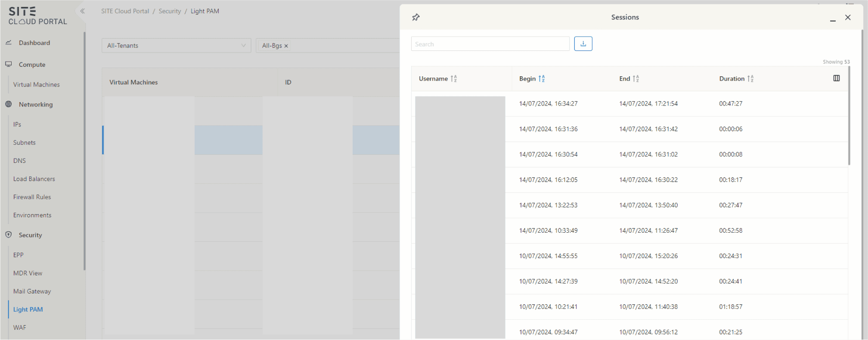Viewport: 868px width, 340px height.
Task: Focus the Sessions search field
Action: click(490, 44)
